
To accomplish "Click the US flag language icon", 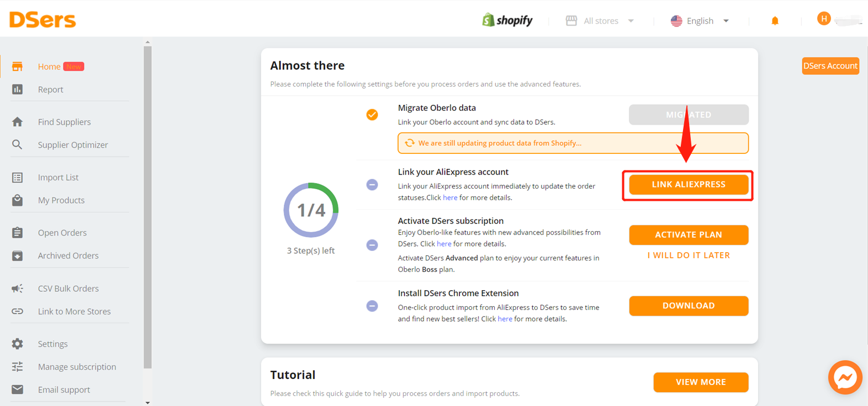I will 676,21.
